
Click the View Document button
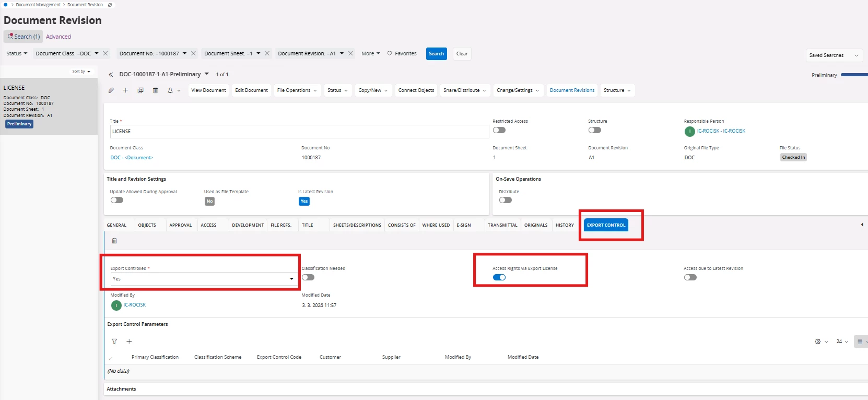tap(208, 90)
